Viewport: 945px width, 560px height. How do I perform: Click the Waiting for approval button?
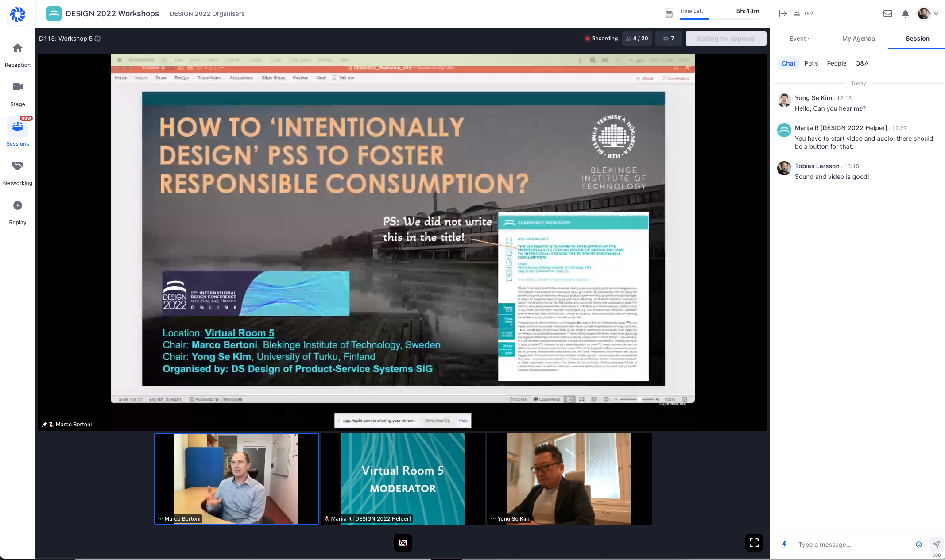tap(726, 39)
